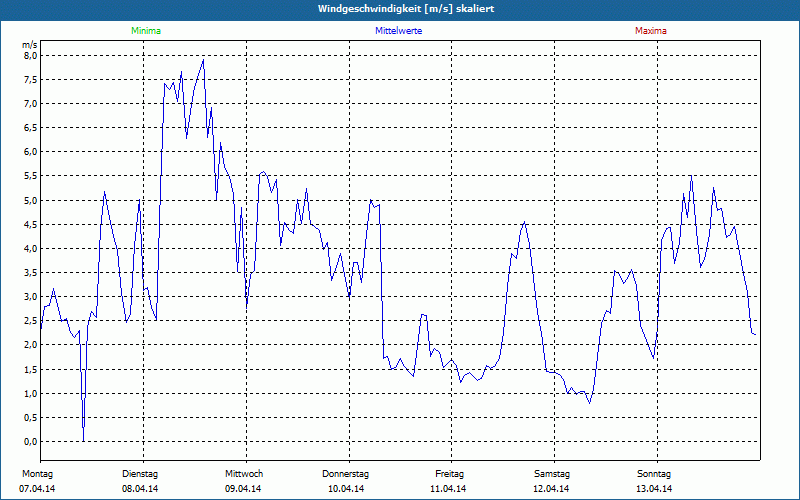Click the Samstag day label

click(x=552, y=474)
